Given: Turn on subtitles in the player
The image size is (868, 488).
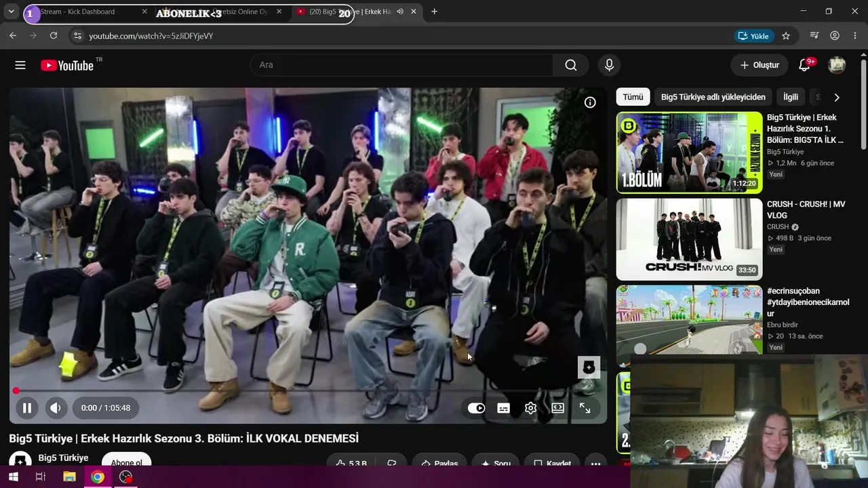Looking at the screenshot, I should pyautogui.click(x=503, y=408).
